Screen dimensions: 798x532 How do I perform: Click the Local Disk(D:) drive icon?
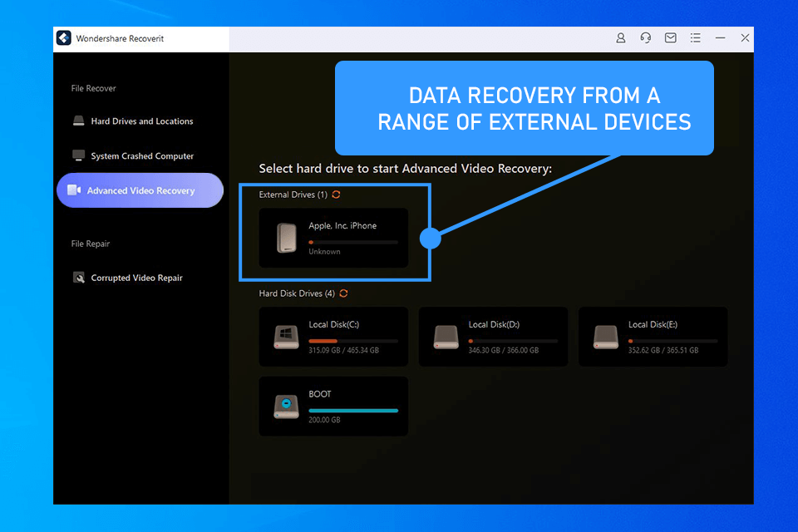click(446, 337)
